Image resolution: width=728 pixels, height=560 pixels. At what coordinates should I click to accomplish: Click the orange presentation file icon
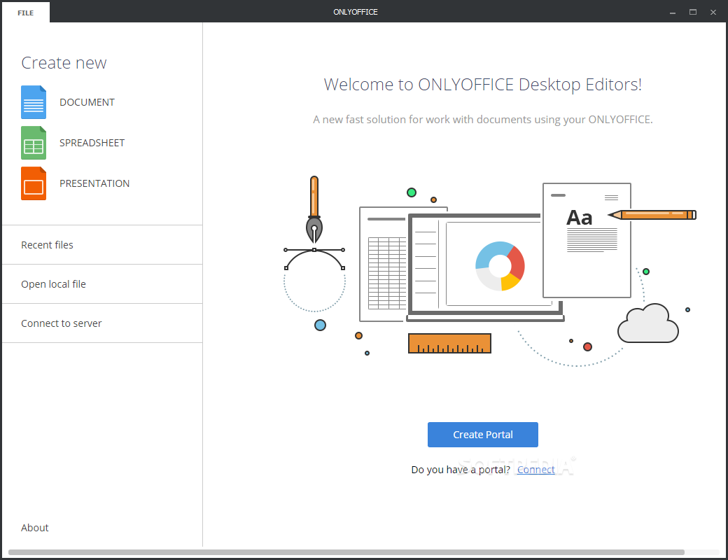point(34,183)
